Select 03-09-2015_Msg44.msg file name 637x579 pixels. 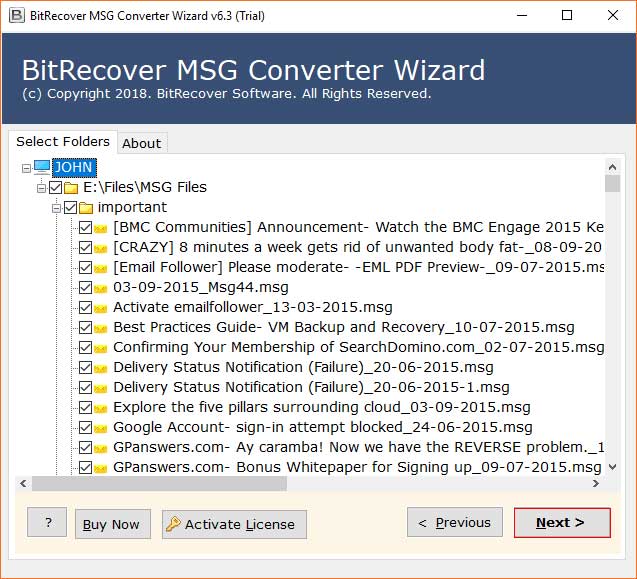click(x=201, y=288)
